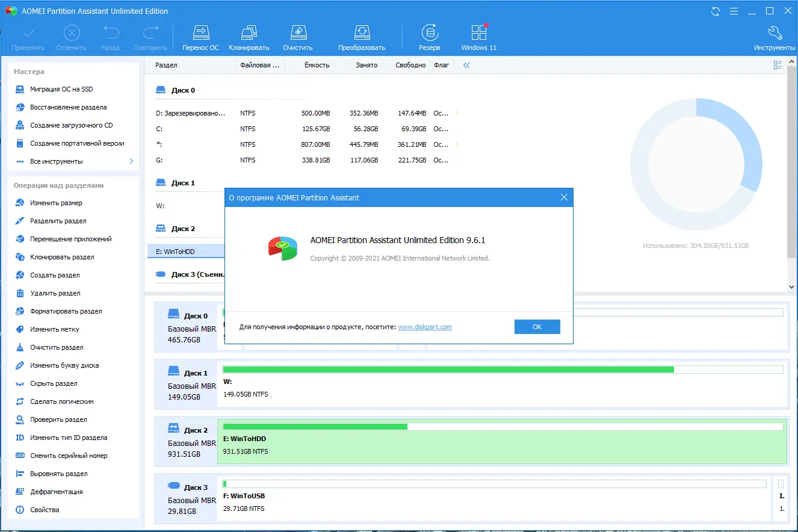Open the hamburger menu in the title bar

click(x=732, y=10)
